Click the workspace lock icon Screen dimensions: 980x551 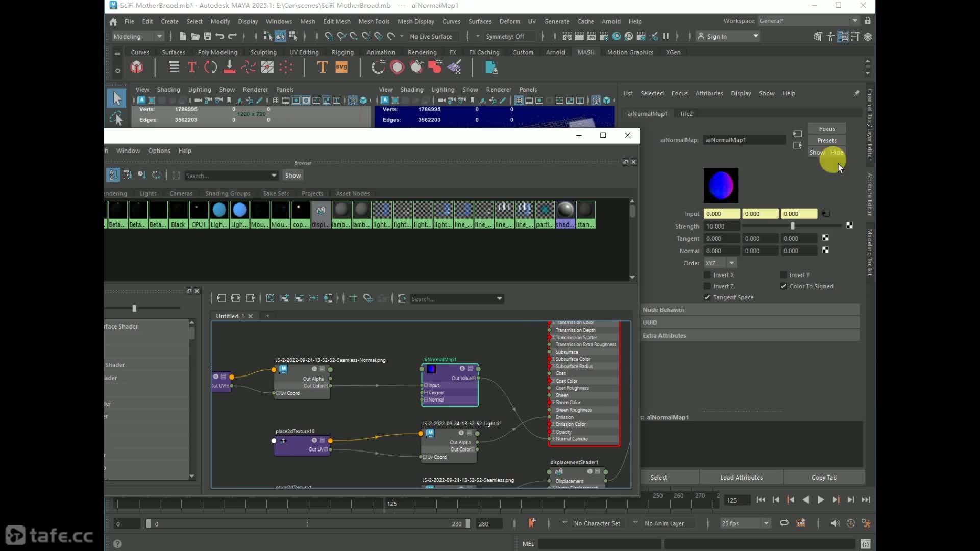[x=868, y=21]
